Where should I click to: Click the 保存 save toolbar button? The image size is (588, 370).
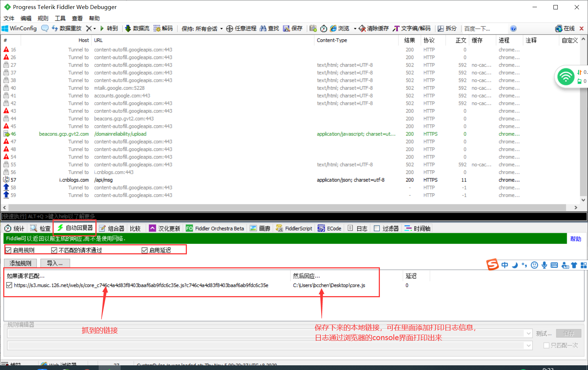click(x=293, y=28)
